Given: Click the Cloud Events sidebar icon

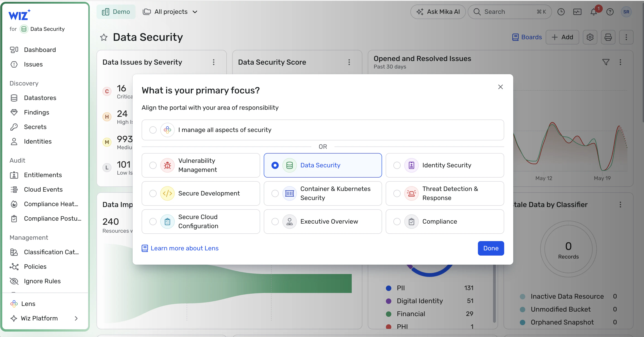Looking at the screenshot, I should point(14,189).
